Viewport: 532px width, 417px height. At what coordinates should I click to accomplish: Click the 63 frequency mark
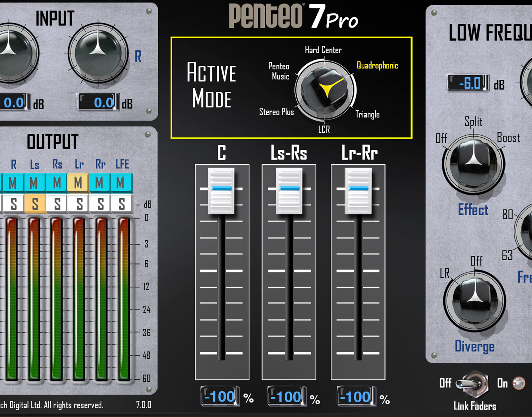507,255
